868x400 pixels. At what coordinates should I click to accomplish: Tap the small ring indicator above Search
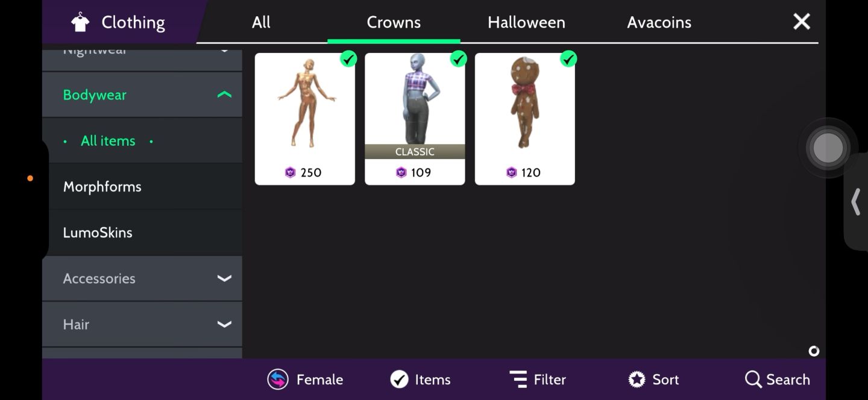pos(814,351)
